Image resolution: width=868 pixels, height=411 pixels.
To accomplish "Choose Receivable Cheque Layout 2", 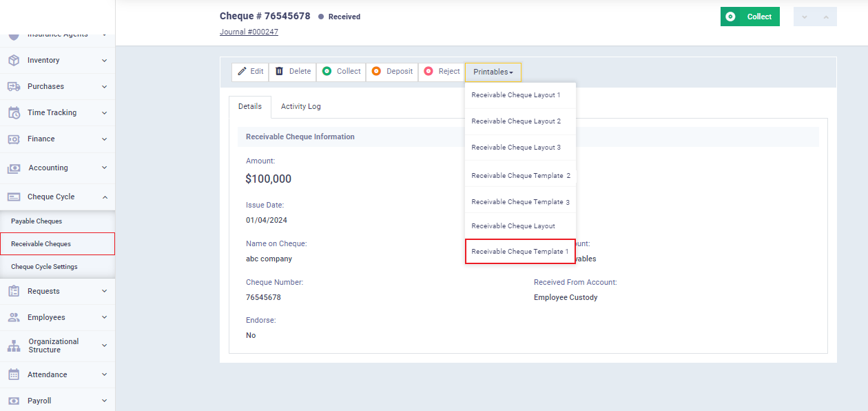I will tap(516, 121).
